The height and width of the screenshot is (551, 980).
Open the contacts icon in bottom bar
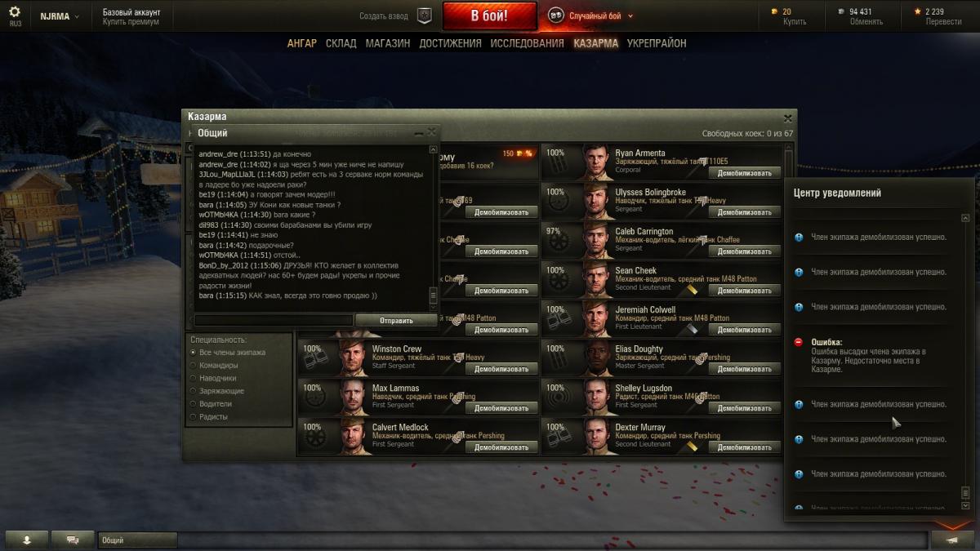click(27, 540)
